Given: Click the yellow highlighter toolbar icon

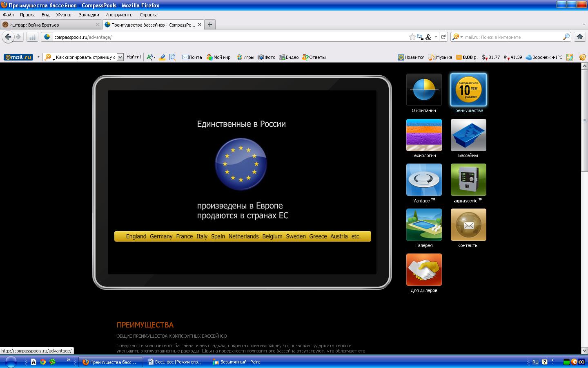Looking at the screenshot, I should [162, 57].
